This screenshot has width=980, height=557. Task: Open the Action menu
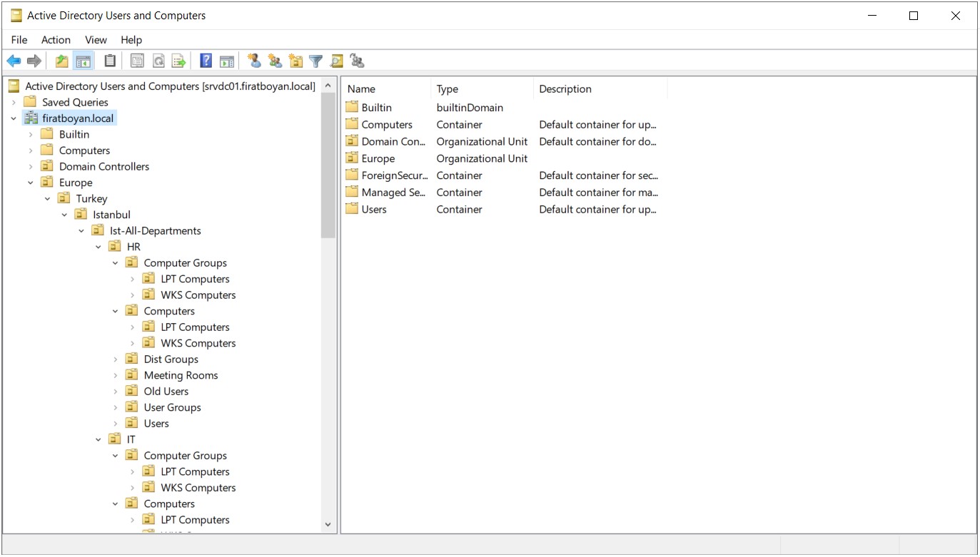(56, 40)
